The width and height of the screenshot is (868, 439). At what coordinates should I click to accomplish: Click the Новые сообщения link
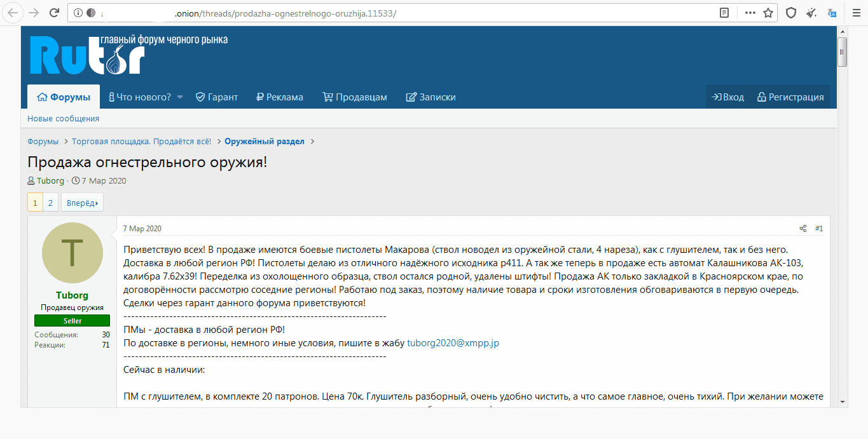click(x=63, y=119)
